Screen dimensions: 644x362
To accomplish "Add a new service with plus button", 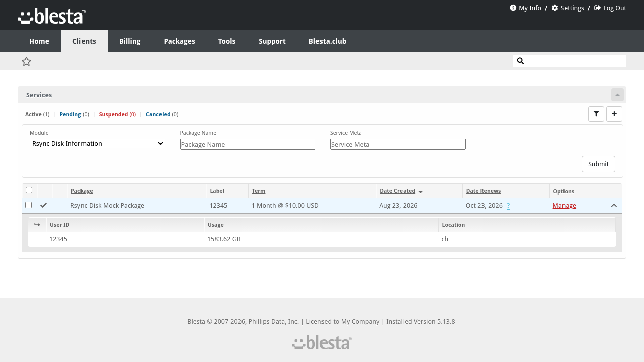I will click(614, 114).
